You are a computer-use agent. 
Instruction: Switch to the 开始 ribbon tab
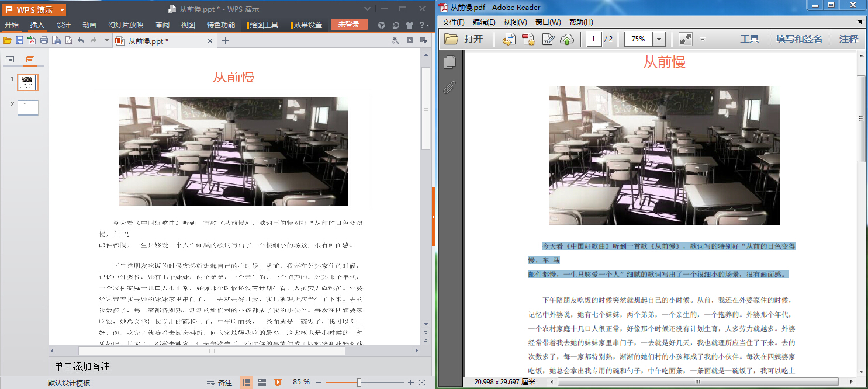12,25
